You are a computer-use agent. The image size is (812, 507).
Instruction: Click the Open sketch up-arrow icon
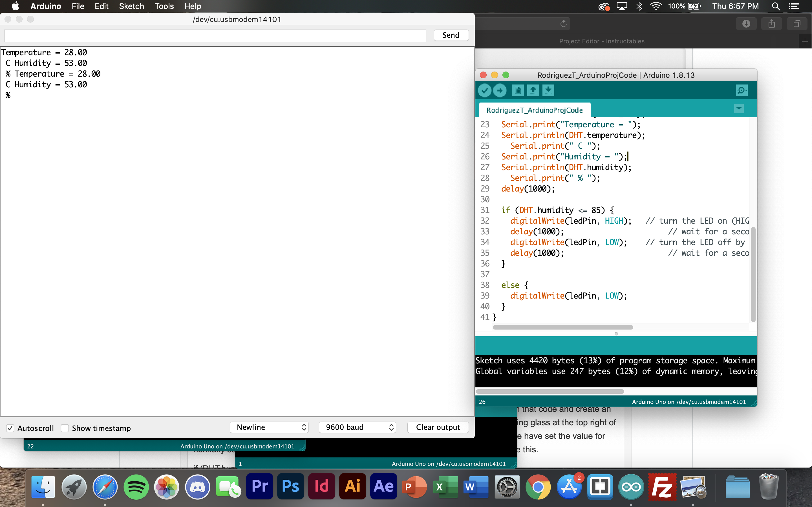coord(533,90)
